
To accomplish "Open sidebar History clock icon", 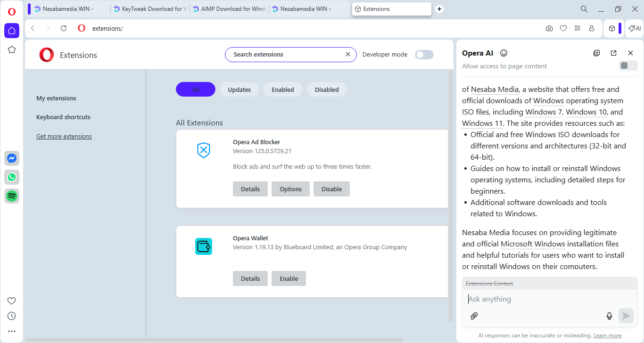I will pos(12,316).
